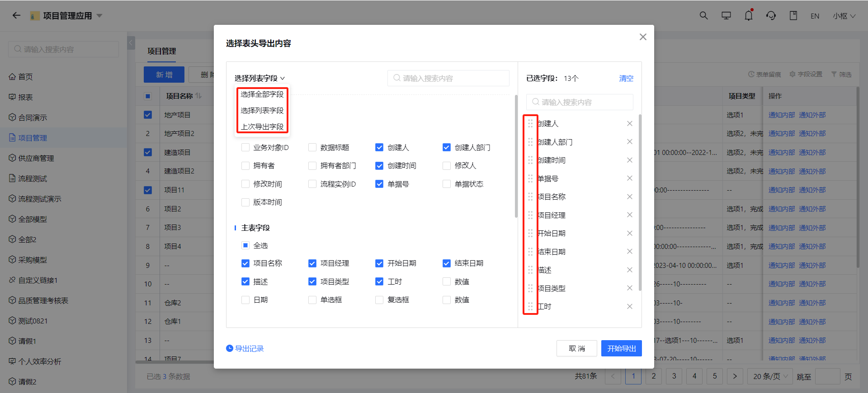The width and height of the screenshot is (868, 393).
Task: Click the back arrow icon
Action: (x=16, y=15)
